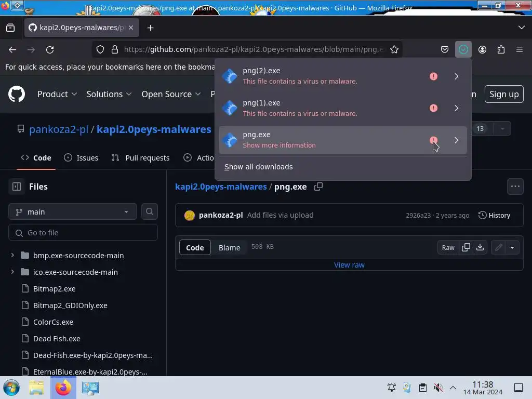This screenshot has width=532, height=399.
Task: Open the Start menu orb
Action: click(x=11, y=388)
